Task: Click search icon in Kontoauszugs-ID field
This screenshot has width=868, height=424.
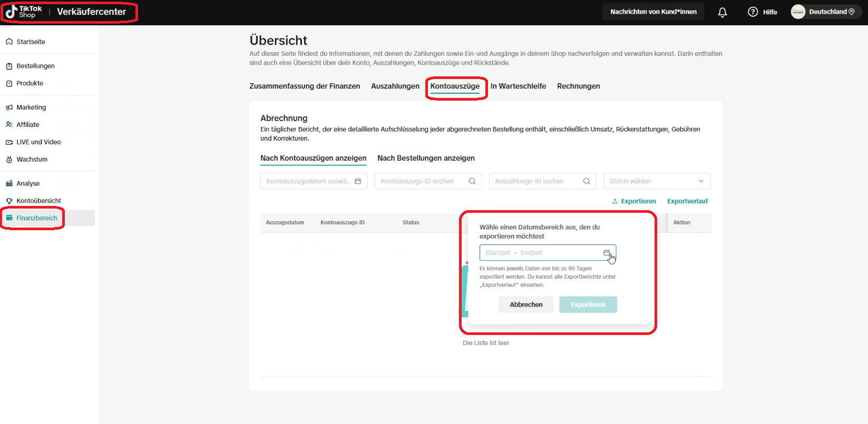Action: (x=472, y=181)
